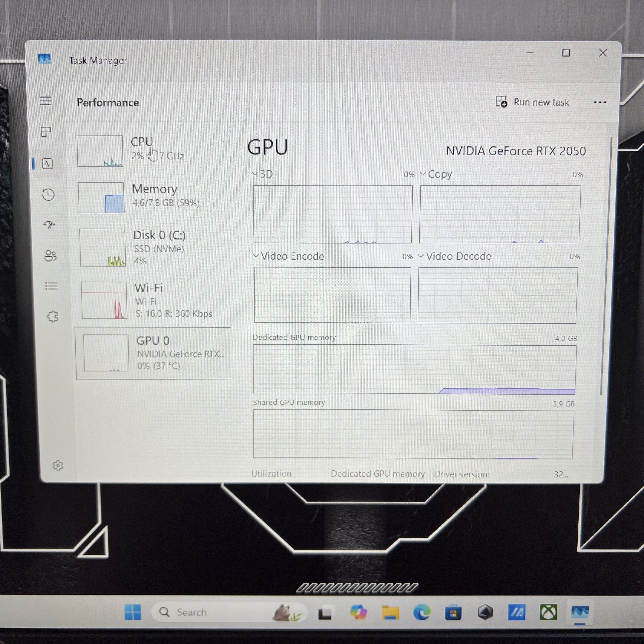Open the Processes page icon

46,132
